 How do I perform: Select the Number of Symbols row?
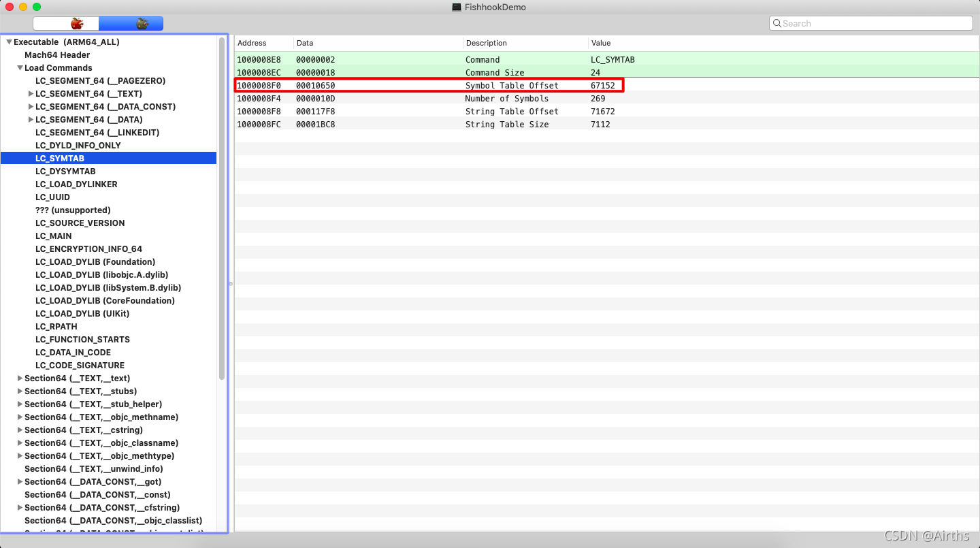(607, 99)
